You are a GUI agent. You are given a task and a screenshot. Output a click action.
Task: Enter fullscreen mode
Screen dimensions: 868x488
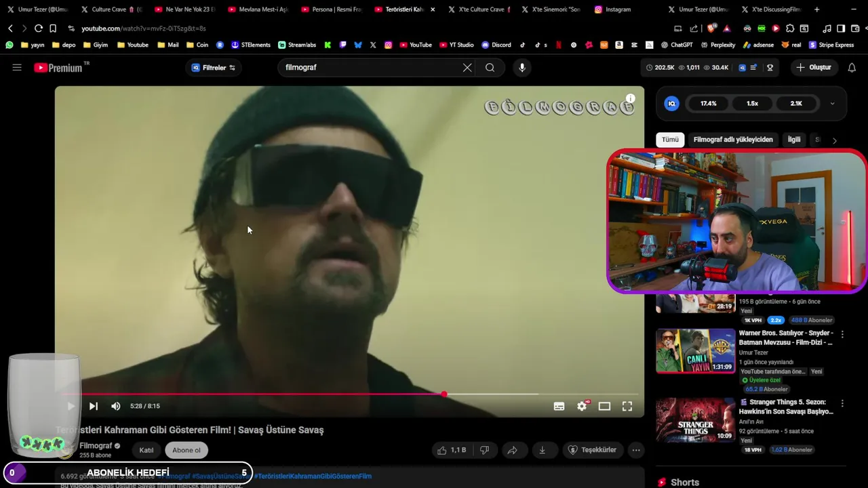[x=627, y=406]
